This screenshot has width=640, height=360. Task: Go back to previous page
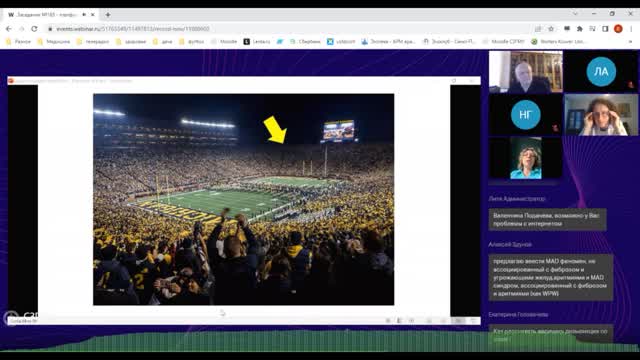9,29
